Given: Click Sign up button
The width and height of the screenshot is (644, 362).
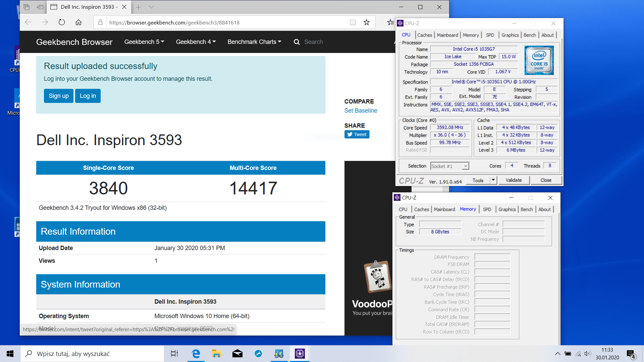Looking at the screenshot, I should click(59, 96).
